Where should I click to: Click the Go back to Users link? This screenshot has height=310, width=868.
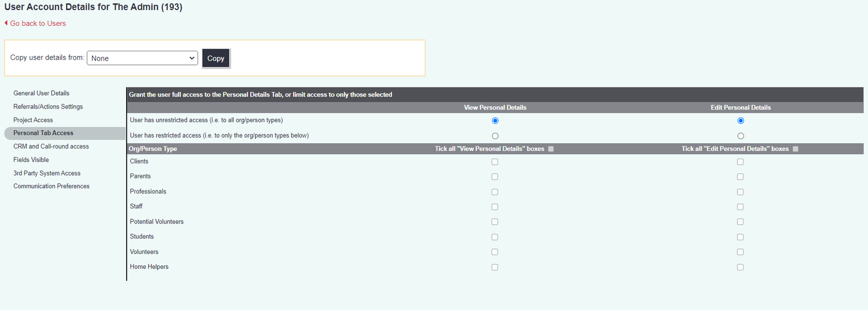click(x=37, y=24)
